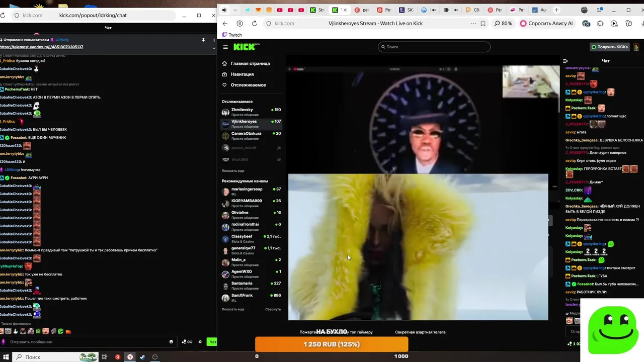The width and height of the screenshot is (644, 362).
Task: Mute the tab audio speaker icon in tab strip
Action: pyautogui.click(x=224, y=10)
